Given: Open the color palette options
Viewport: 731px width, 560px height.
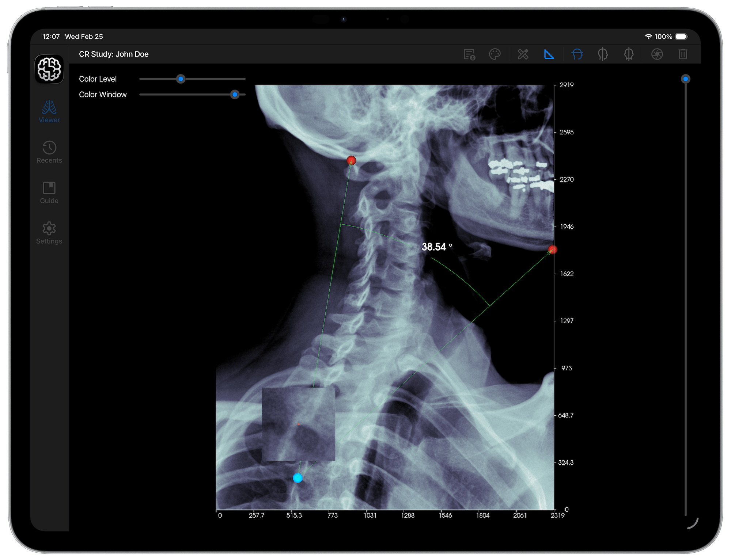Looking at the screenshot, I should (x=496, y=54).
